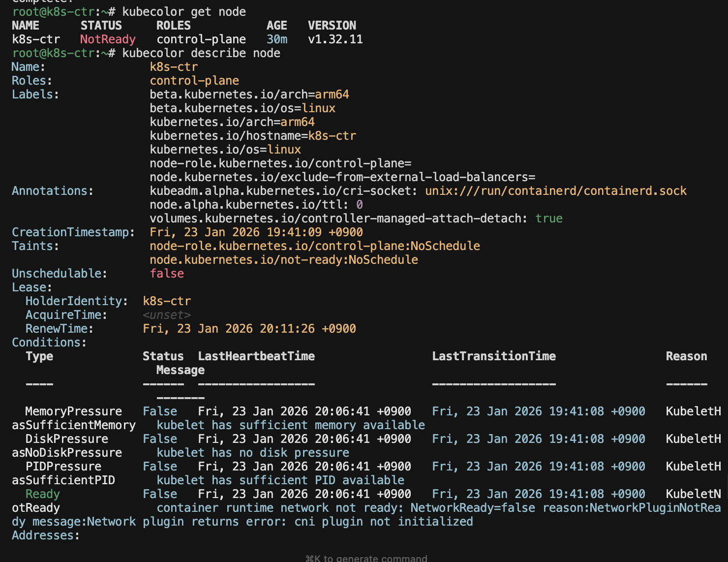Click the green true attach-detach annotation value

pos(548,219)
